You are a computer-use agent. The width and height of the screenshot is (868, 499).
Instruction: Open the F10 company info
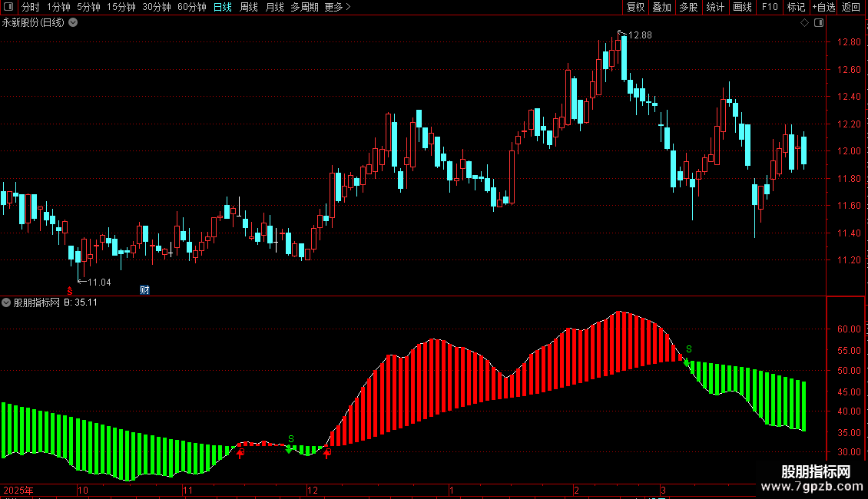pos(770,7)
